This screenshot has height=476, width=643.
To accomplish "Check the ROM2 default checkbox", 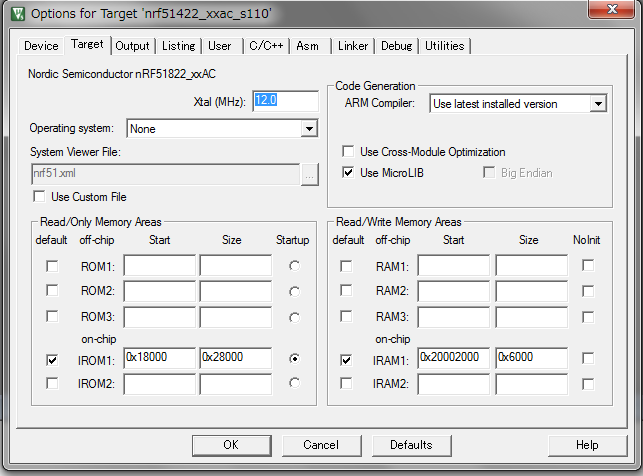I will [52, 290].
